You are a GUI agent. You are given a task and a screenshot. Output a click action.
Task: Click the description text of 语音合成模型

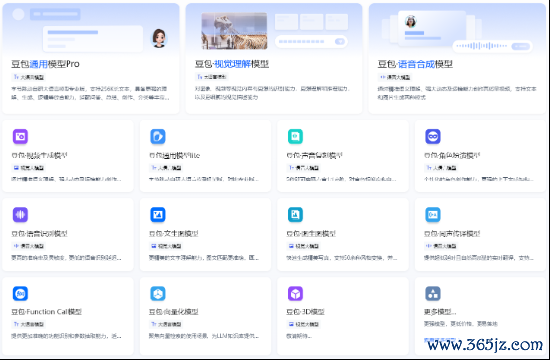click(x=457, y=93)
